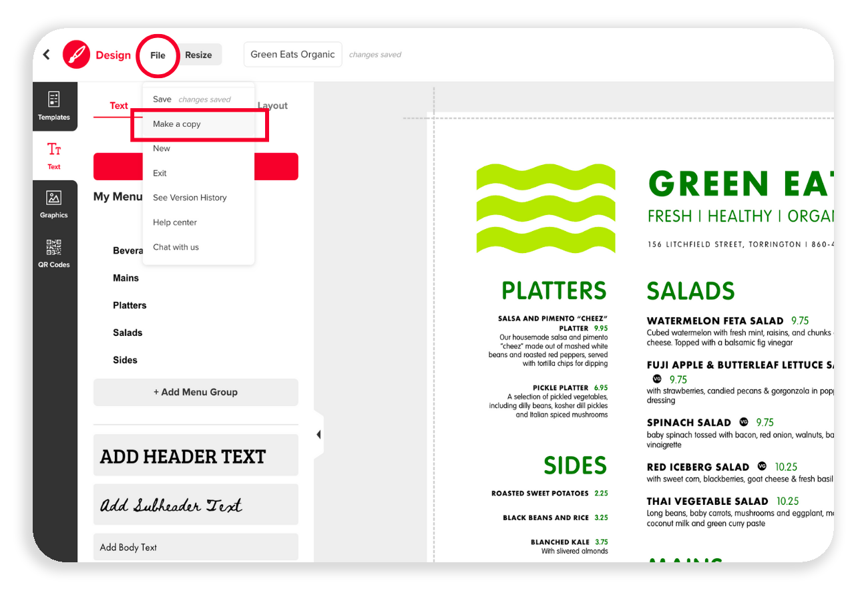Select the SIDES heading on canvas

tap(575, 466)
